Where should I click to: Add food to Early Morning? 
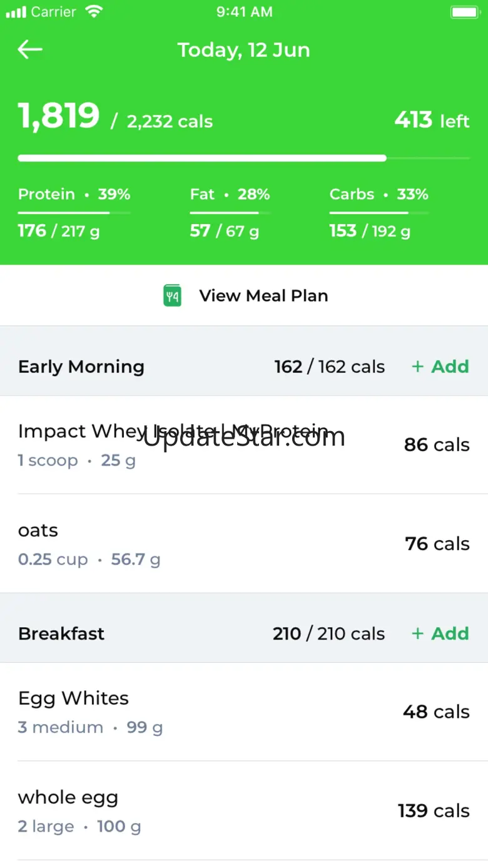440,367
